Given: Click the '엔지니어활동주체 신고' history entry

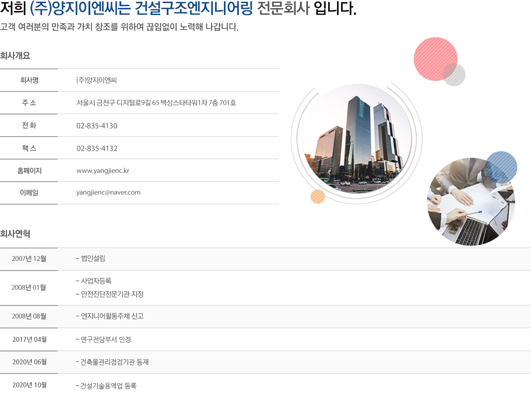Looking at the screenshot, I should coord(110,316).
